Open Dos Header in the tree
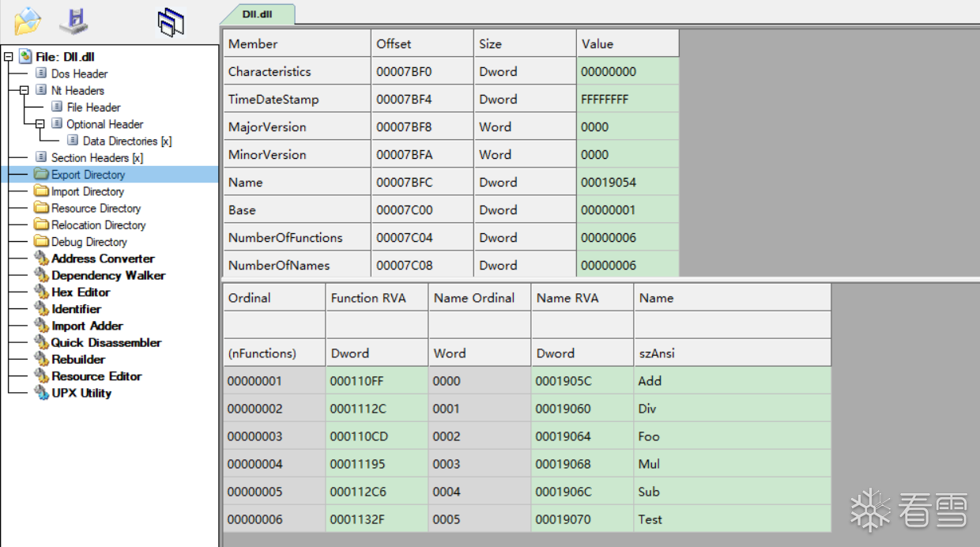The width and height of the screenshot is (980, 547). (x=79, y=74)
